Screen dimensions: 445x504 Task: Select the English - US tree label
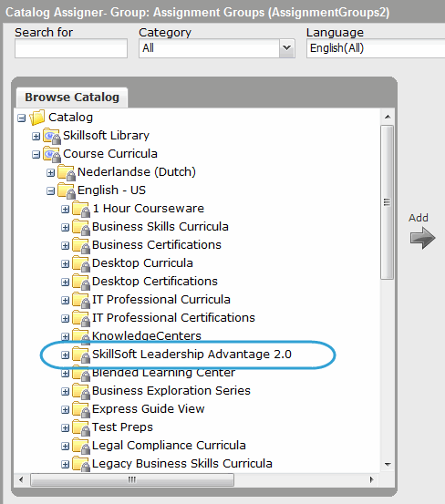[x=111, y=190]
